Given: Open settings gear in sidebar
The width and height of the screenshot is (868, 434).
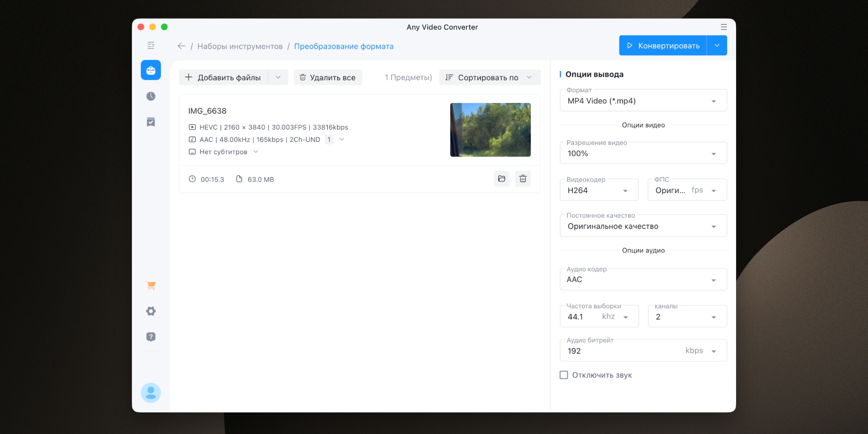Looking at the screenshot, I should tap(151, 311).
